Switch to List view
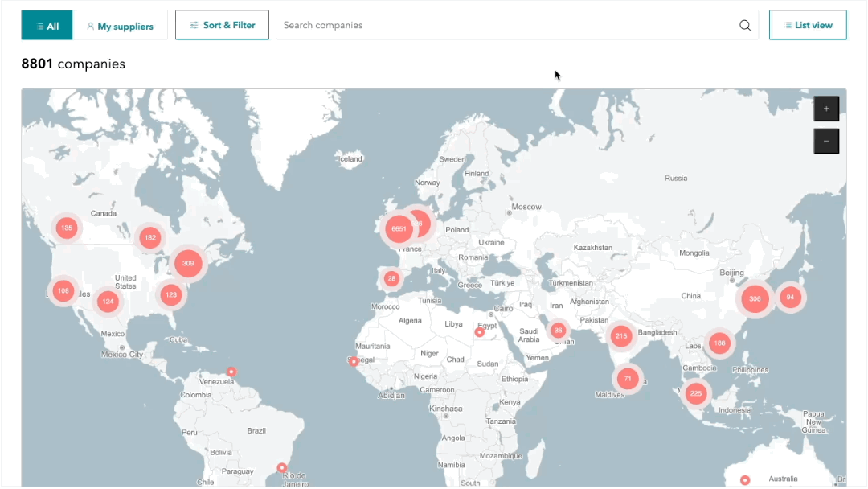 click(808, 25)
